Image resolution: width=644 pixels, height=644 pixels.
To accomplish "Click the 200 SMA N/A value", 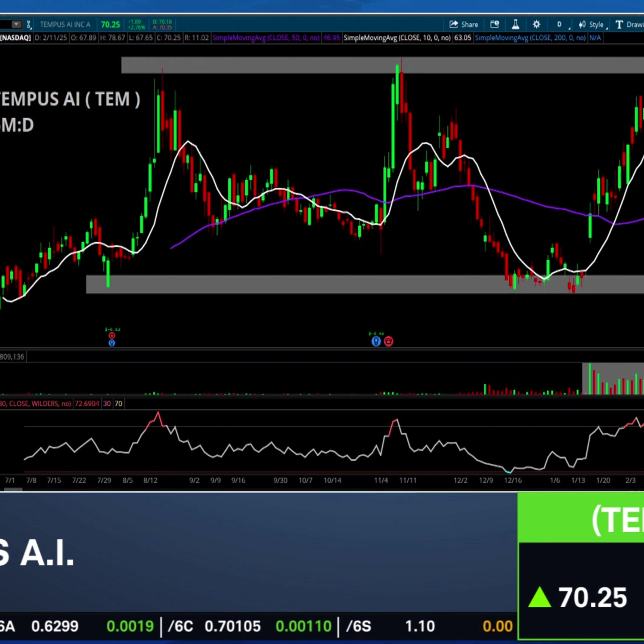I will tap(595, 38).
